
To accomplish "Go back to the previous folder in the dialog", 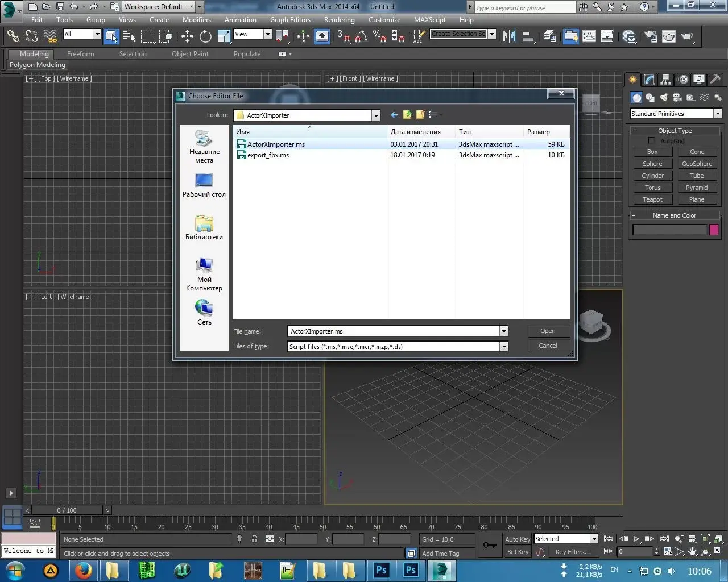I will tap(394, 115).
